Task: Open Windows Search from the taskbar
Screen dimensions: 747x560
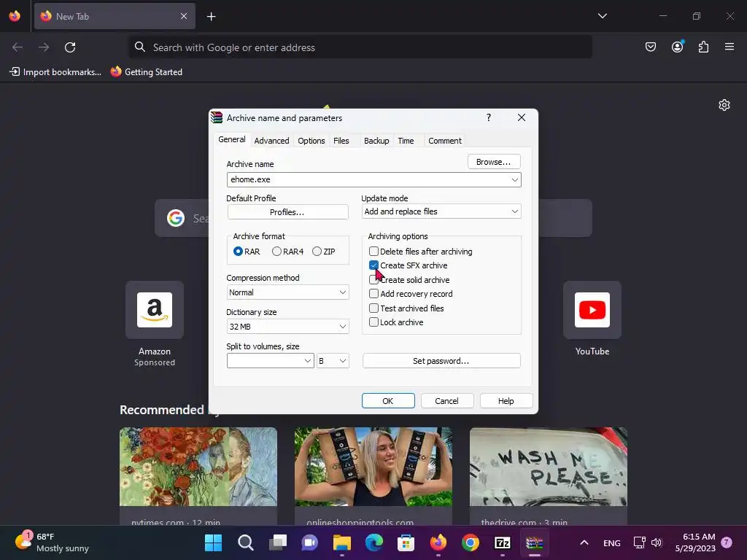Action: click(x=245, y=542)
